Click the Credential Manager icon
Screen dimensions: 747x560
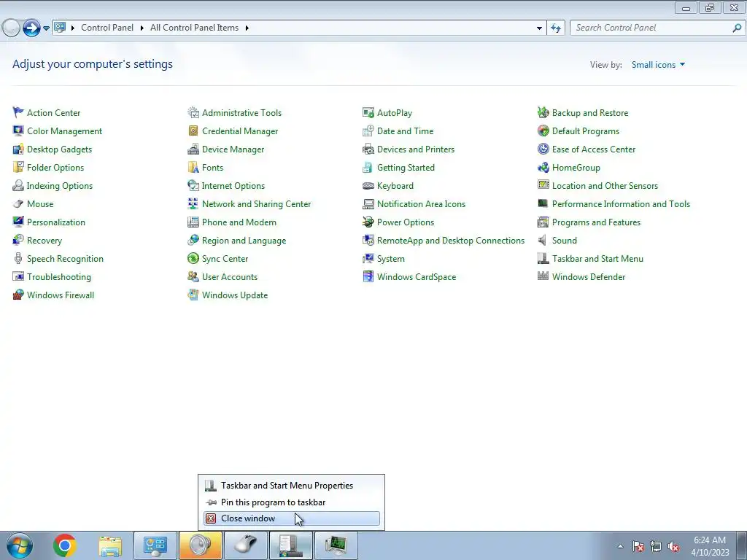[193, 131]
